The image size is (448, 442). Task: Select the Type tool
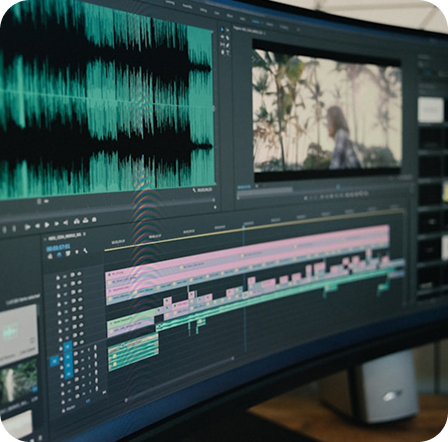tap(228, 53)
